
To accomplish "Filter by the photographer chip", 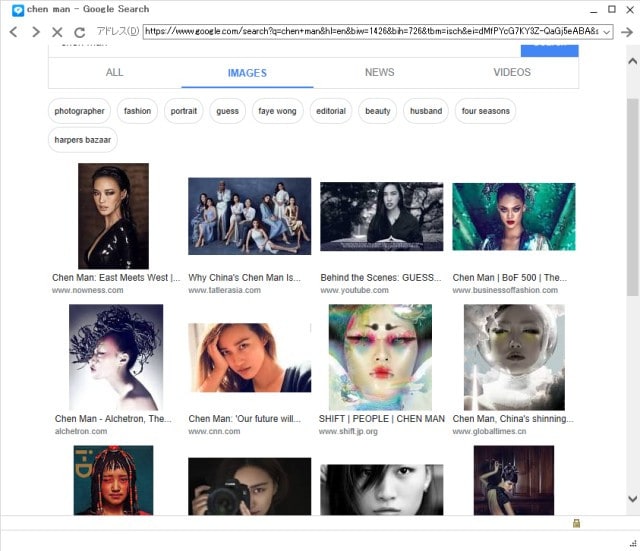I will [80, 111].
